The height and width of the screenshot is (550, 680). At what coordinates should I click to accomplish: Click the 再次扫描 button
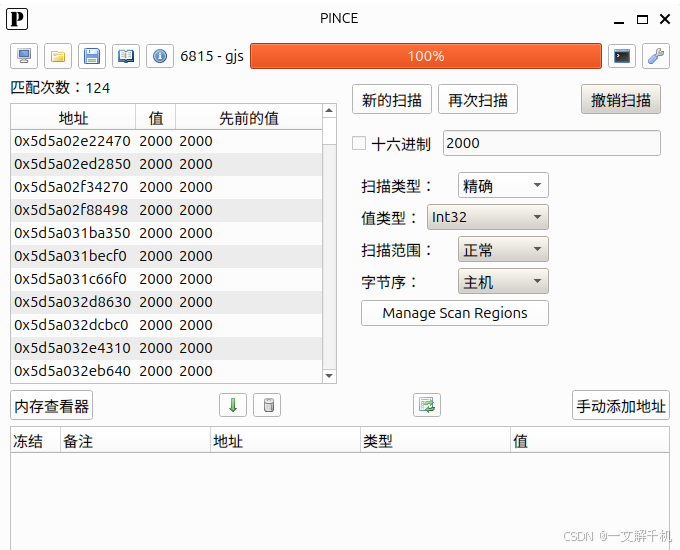(x=477, y=99)
